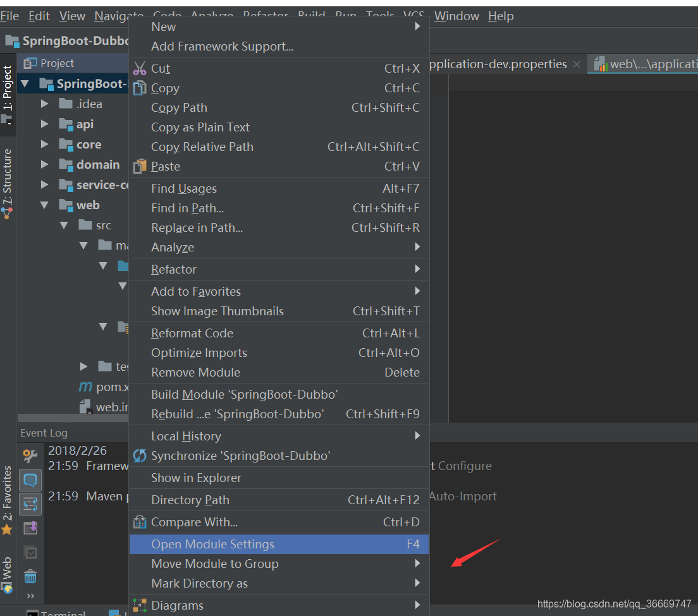
Task: Expand the New submenu arrow
Action: (417, 27)
